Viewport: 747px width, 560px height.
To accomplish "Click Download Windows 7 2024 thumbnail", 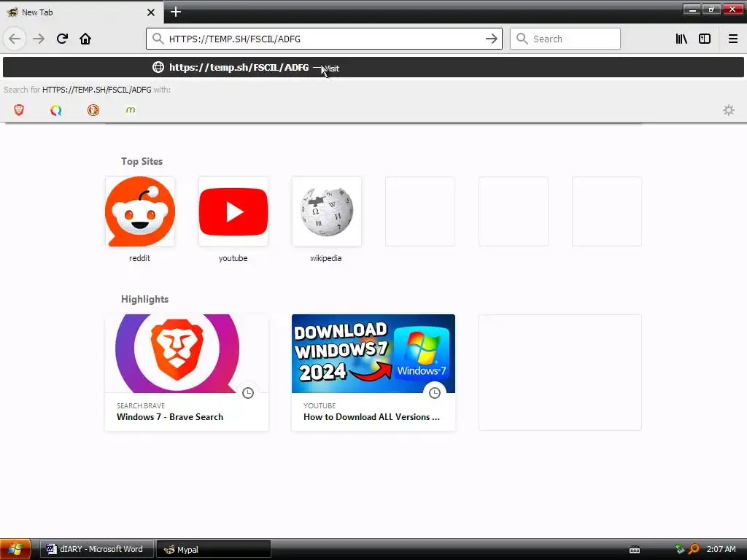I will (x=373, y=354).
